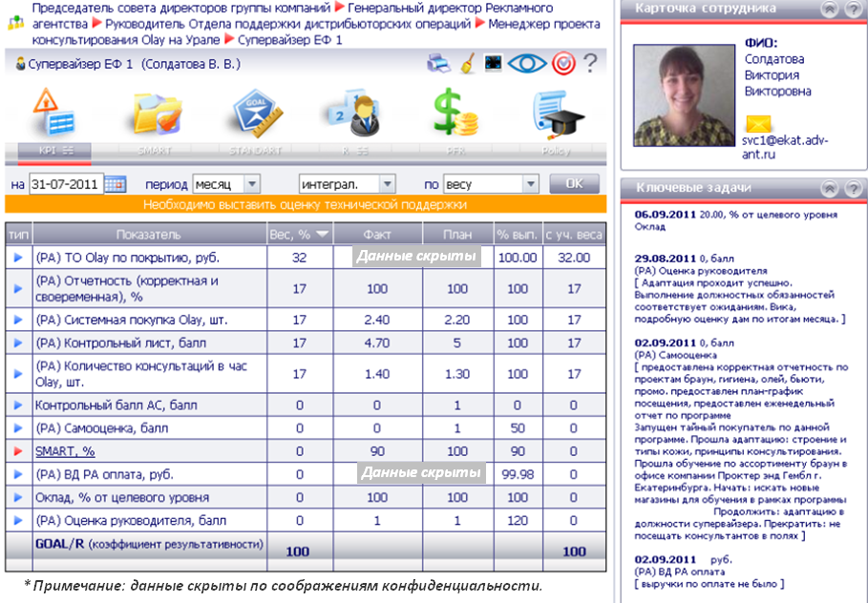Click the Факт column header
Screen dimensions: 868x603
coord(377,235)
